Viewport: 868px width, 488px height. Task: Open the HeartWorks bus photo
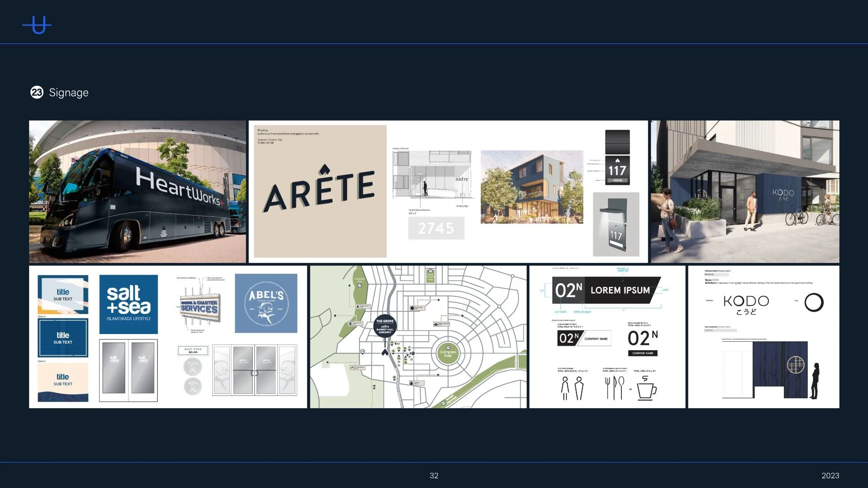point(138,192)
